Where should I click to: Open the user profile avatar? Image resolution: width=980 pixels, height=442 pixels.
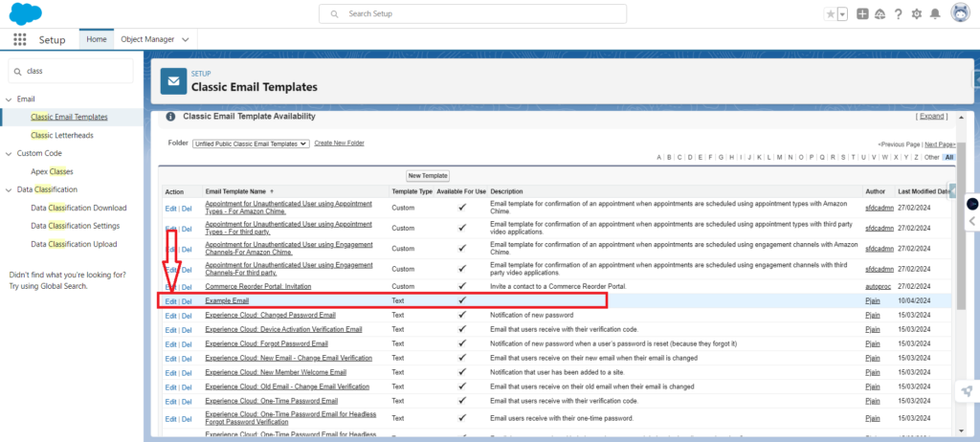click(x=958, y=14)
